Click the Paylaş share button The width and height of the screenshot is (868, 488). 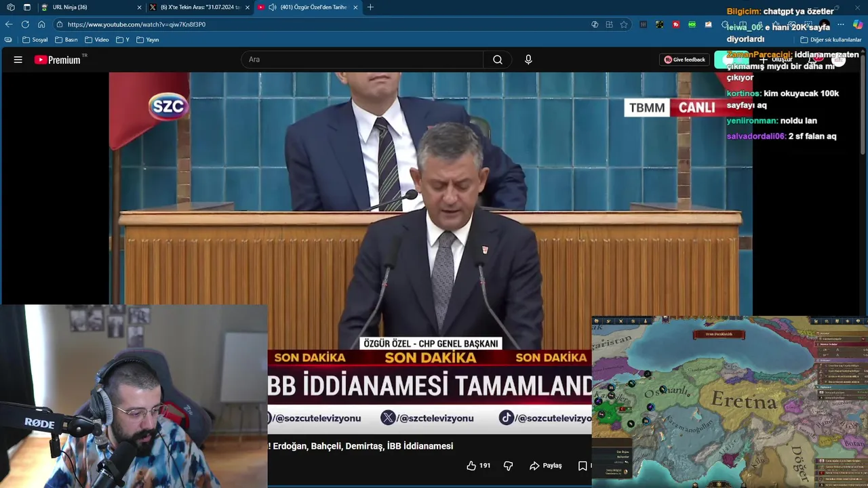click(x=546, y=466)
